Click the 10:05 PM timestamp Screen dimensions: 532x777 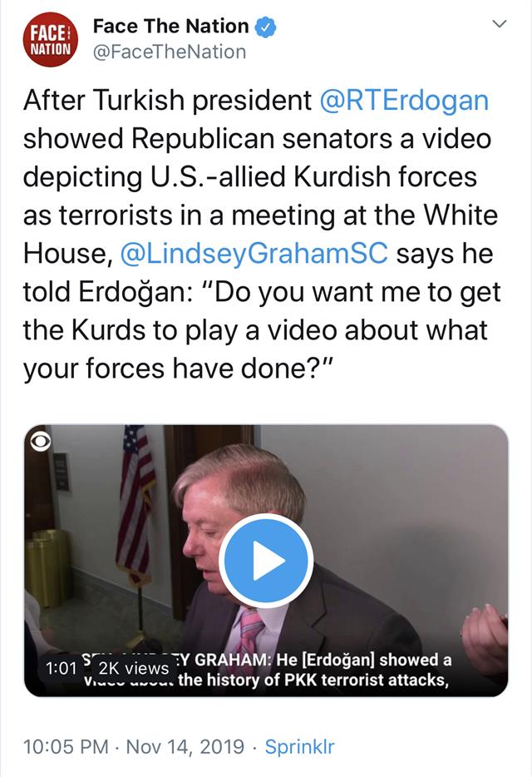click(66, 746)
